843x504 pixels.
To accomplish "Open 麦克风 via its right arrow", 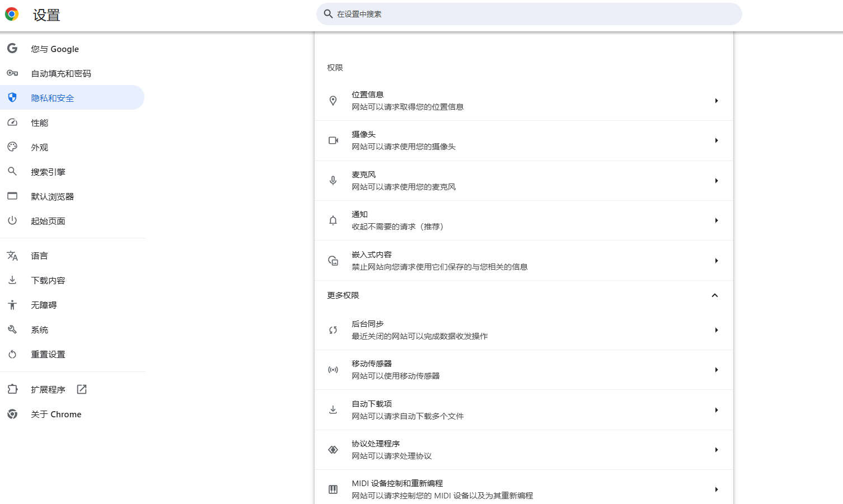I will (716, 181).
